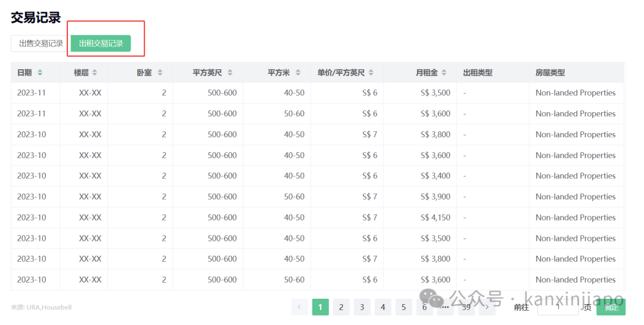Select current page 1 button
This screenshot has height=325, width=644.
[320, 307]
